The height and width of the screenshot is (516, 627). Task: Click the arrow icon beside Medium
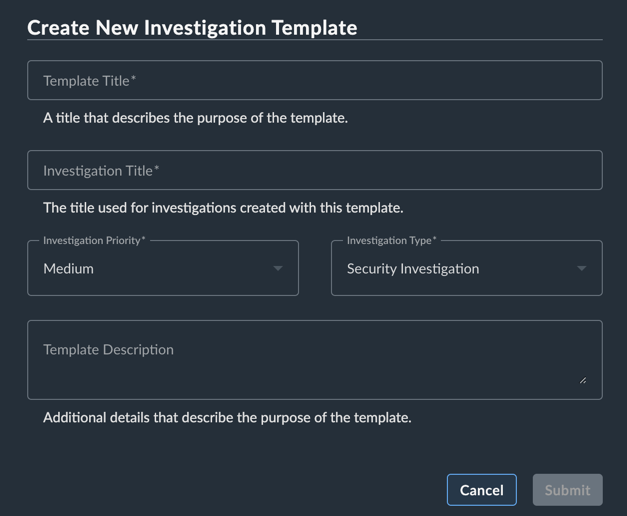point(278,268)
